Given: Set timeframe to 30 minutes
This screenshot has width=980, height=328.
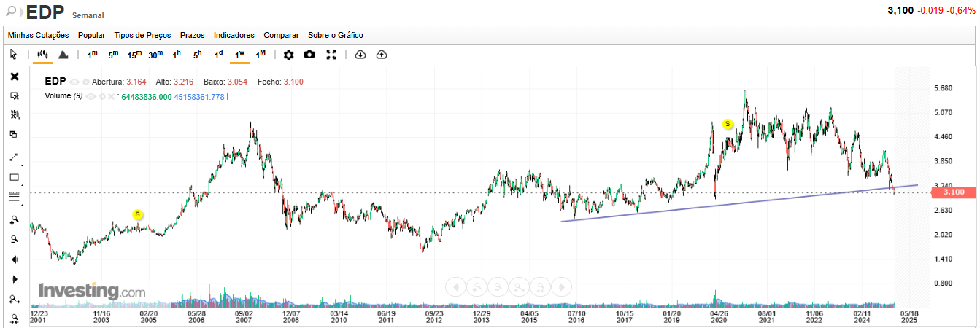Looking at the screenshot, I should click(x=155, y=55).
